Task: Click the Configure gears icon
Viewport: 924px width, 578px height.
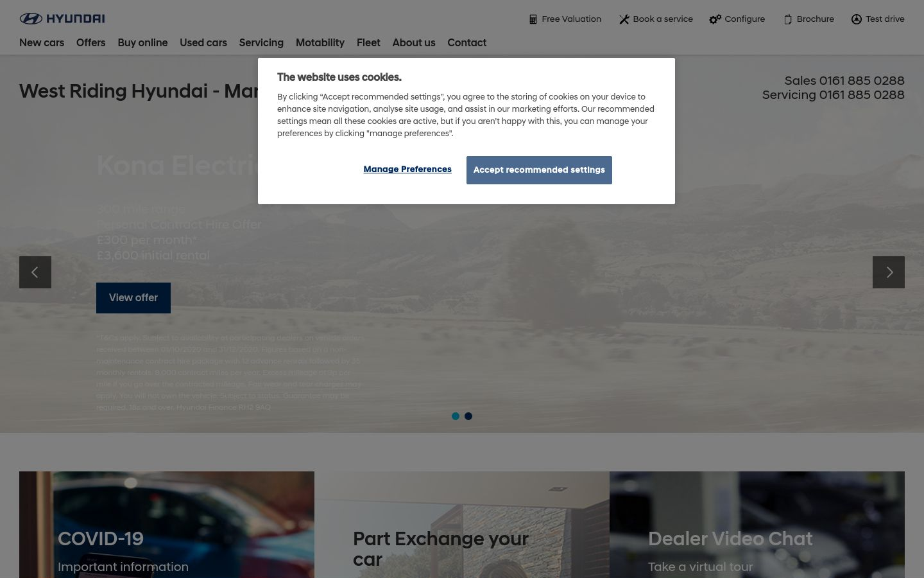Action: coord(715,19)
